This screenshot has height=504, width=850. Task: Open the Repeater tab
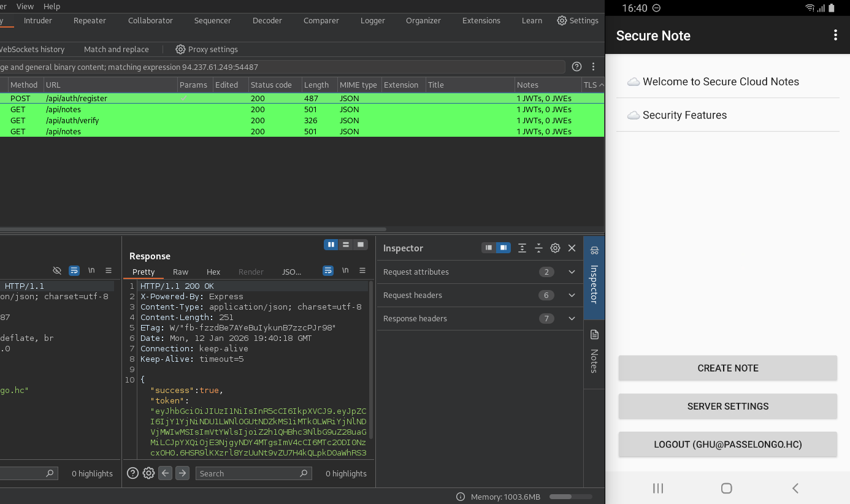pos(90,20)
